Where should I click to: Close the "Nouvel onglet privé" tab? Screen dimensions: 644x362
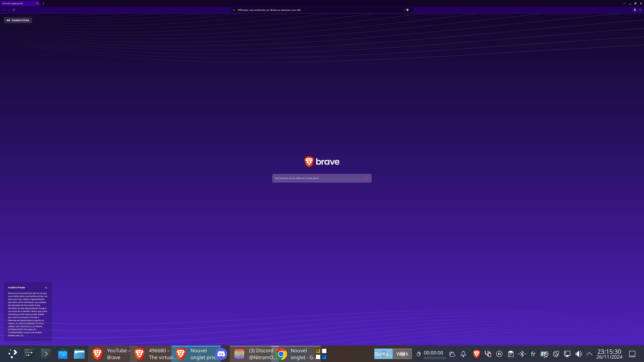(37, 4)
